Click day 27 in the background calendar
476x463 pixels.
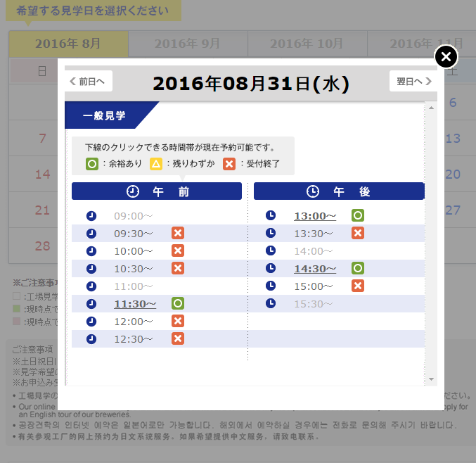coord(453,210)
